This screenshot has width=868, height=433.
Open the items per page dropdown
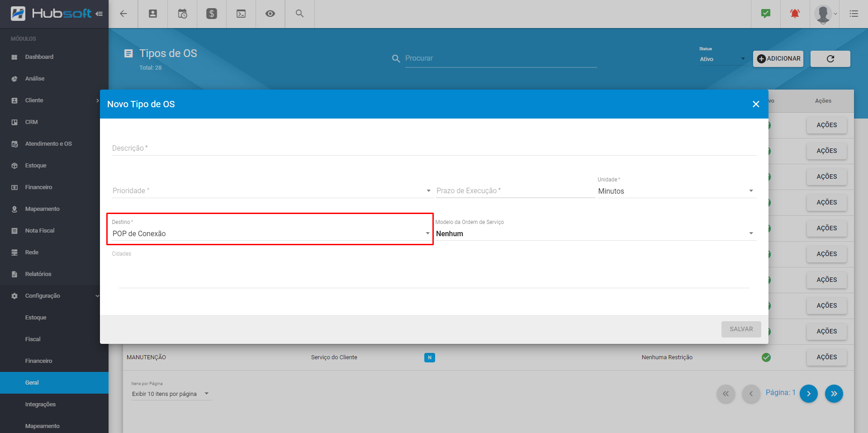click(x=171, y=394)
